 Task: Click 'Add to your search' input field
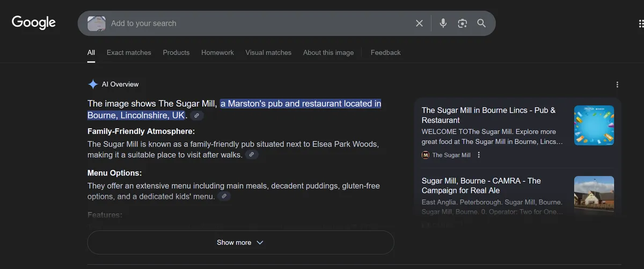(260, 23)
